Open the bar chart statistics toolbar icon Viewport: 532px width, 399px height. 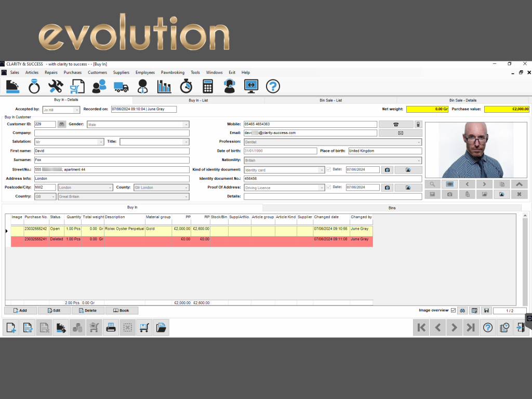(164, 86)
